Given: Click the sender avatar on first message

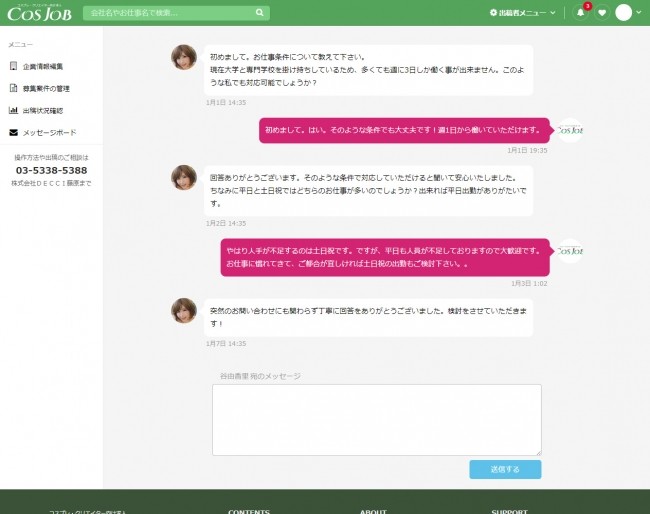Looking at the screenshot, I should click(x=184, y=58).
